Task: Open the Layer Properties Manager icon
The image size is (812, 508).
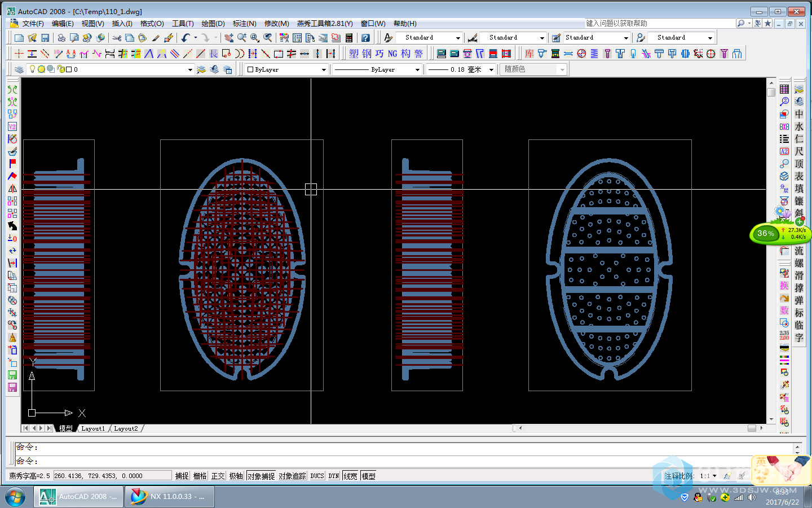Action: 19,69
